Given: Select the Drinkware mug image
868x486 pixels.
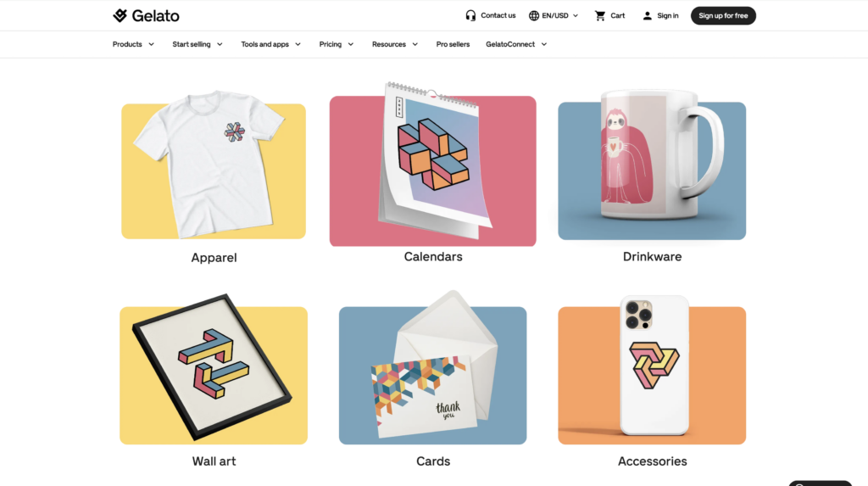Looking at the screenshot, I should pos(652,165).
